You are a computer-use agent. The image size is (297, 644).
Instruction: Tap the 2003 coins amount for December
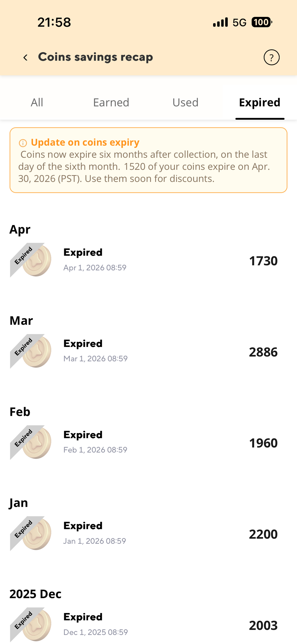(263, 625)
